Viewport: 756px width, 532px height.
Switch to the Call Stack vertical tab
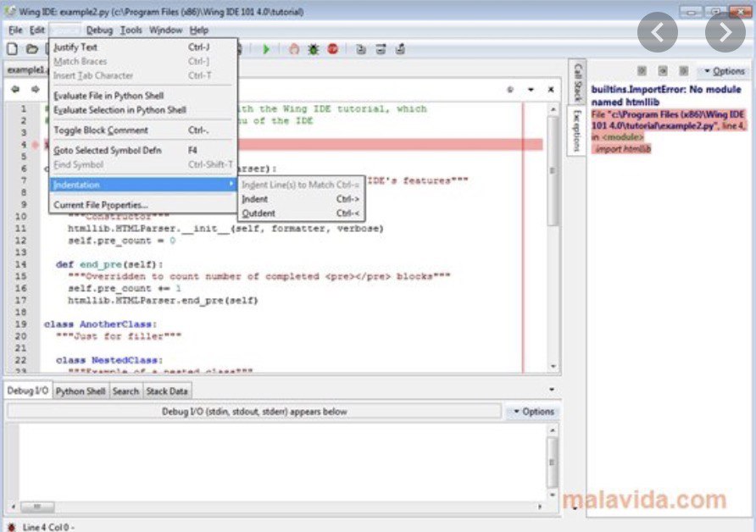578,82
